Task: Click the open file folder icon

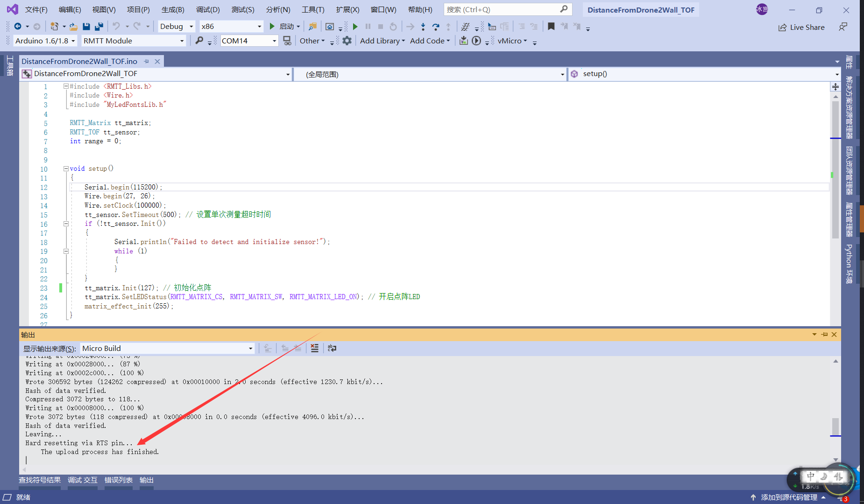Action: point(73,27)
